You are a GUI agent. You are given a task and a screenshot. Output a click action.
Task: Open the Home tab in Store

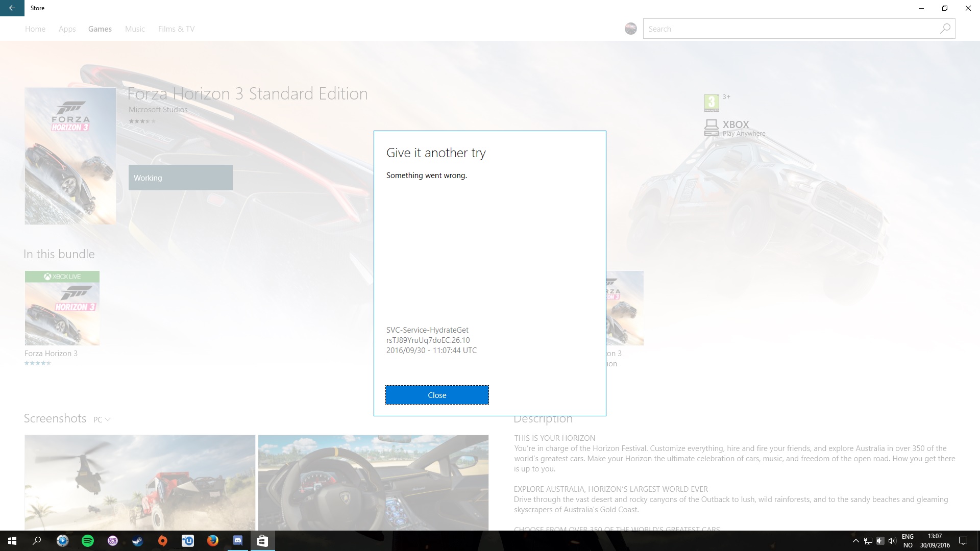coord(35,29)
